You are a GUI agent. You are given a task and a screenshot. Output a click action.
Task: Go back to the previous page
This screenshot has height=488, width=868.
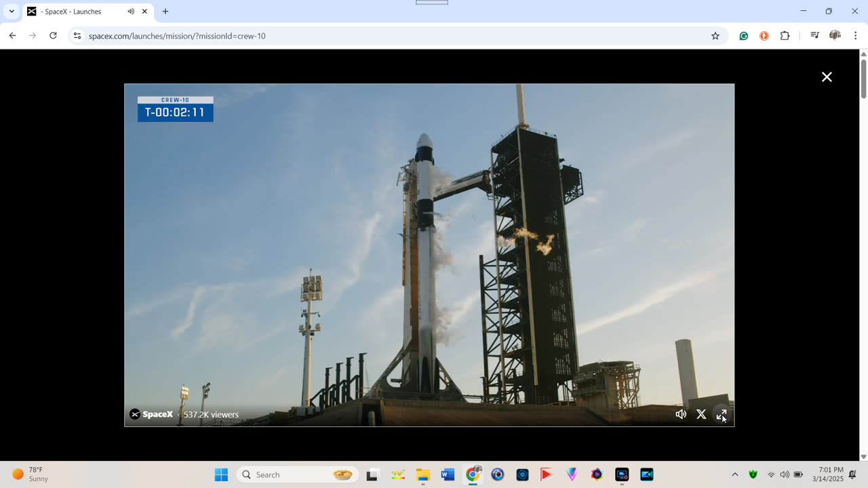[12, 36]
